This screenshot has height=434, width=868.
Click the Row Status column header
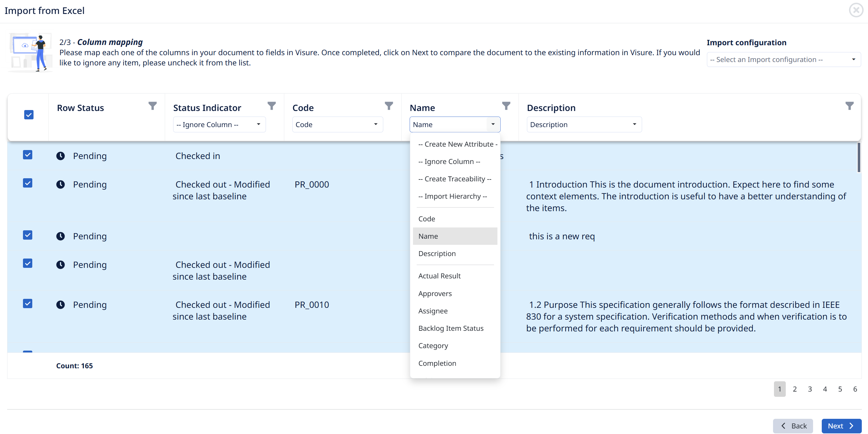81,108
